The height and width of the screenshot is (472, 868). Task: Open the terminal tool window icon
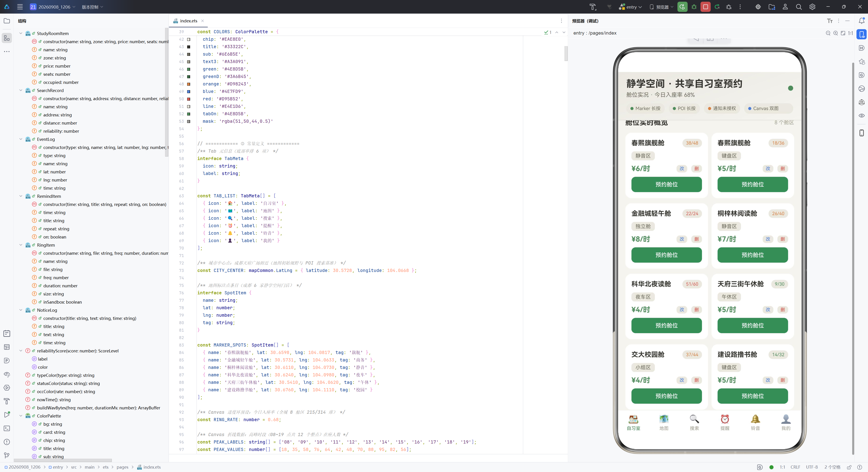(x=7, y=428)
